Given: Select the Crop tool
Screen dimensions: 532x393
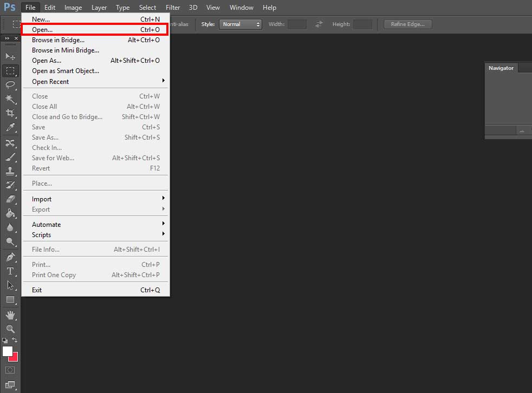Looking at the screenshot, I should tap(10, 113).
